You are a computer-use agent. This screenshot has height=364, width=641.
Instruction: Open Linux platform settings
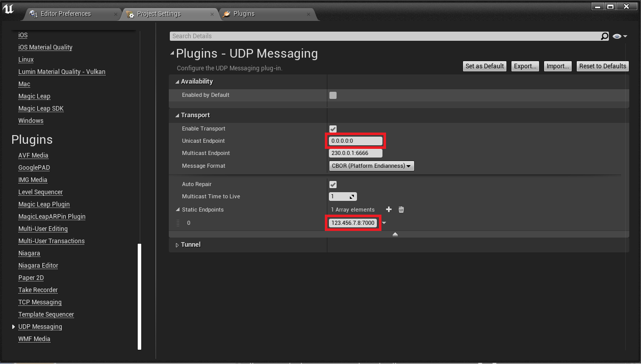[x=26, y=60]
